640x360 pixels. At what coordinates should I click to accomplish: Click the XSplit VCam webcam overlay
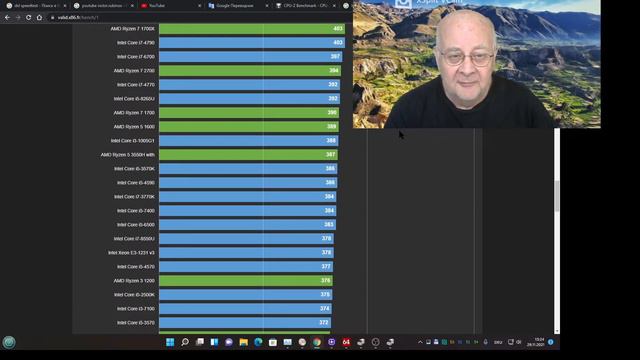click(477, 64)
